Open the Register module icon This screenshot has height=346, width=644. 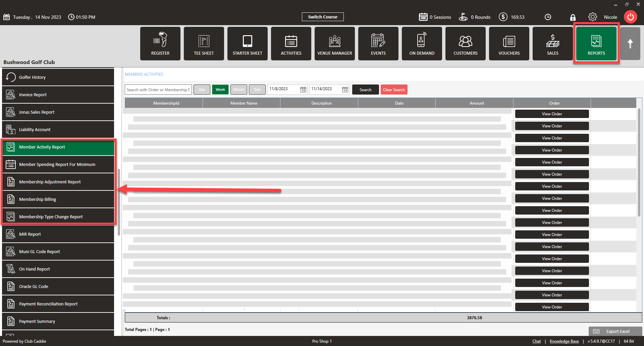click(x=160, y=44)
